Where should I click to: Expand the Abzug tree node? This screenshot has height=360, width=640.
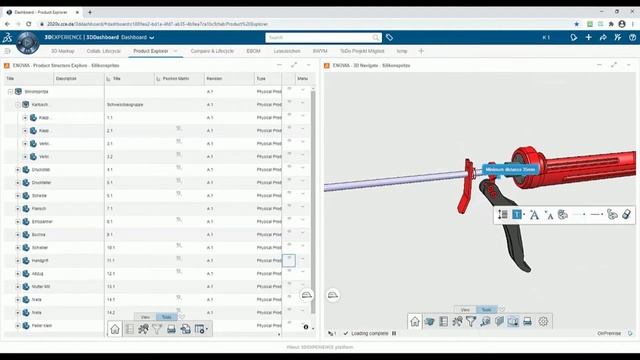[18, 273]
